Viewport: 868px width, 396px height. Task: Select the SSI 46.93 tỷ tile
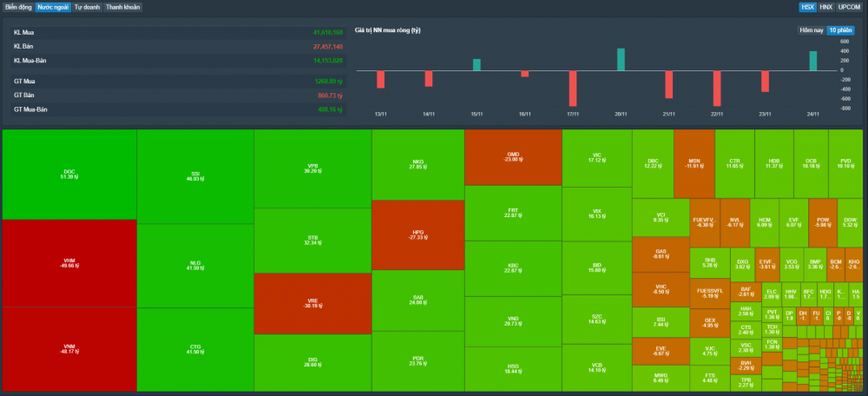(x=195, y=176)
